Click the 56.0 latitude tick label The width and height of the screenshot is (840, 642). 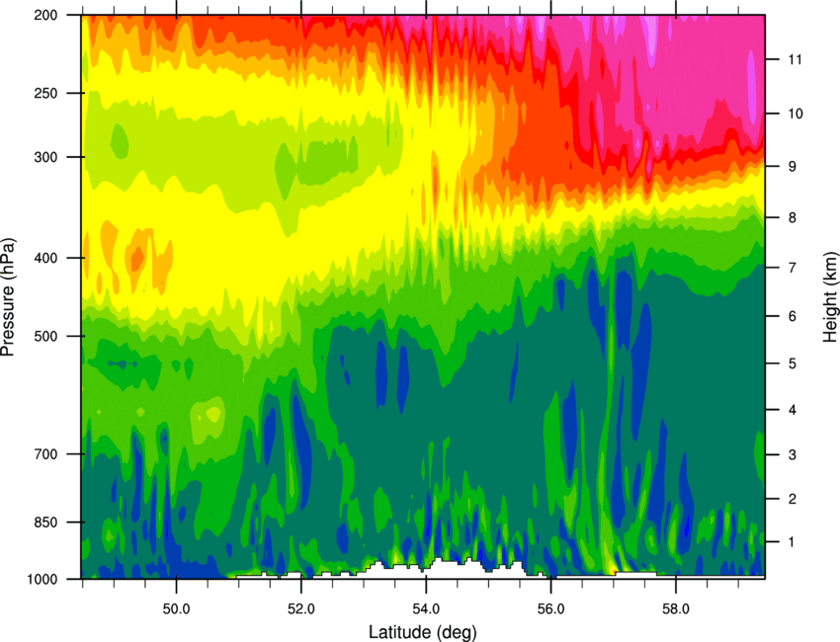[550, 608]
